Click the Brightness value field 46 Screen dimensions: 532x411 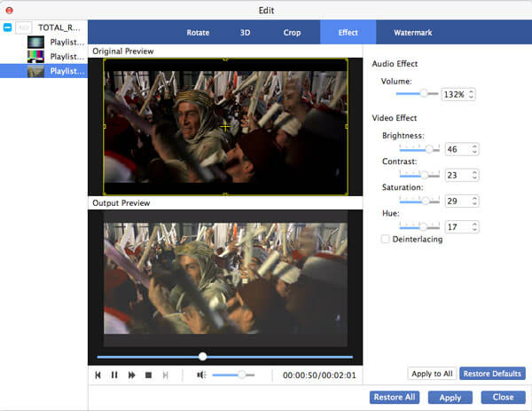pyautogui.click(x=458, y=149)
